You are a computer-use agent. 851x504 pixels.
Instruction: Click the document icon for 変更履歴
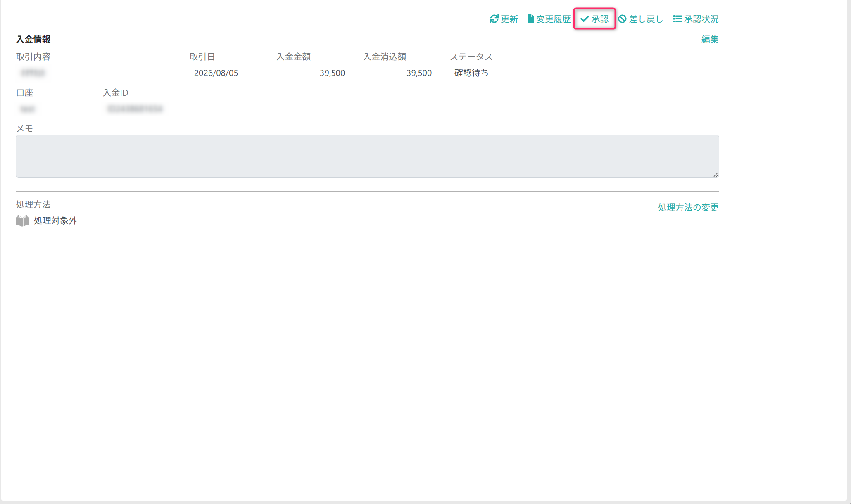tap(530, 19)
